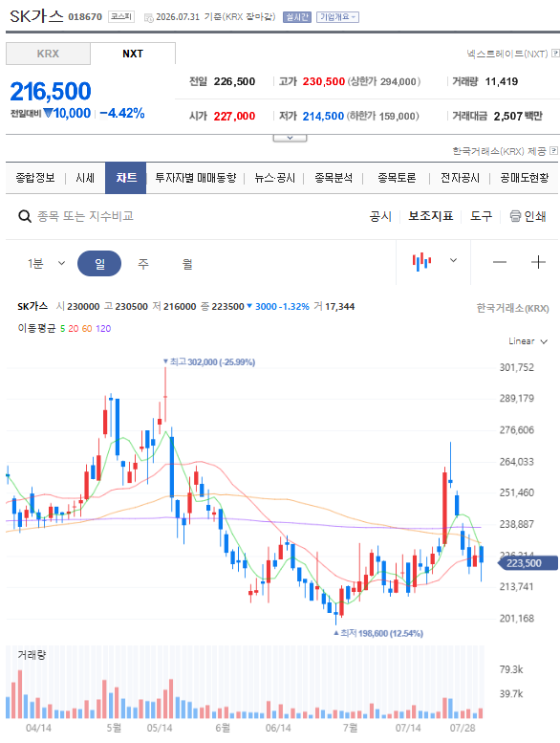This screenshot has width=560, height=743.
Task: Click the 이동평균 label
Action: pyautogui.click(x=37, y=328)
